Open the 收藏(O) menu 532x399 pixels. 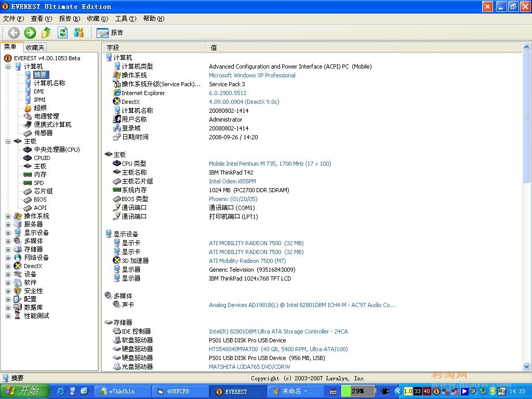click(x=98, y=19)
